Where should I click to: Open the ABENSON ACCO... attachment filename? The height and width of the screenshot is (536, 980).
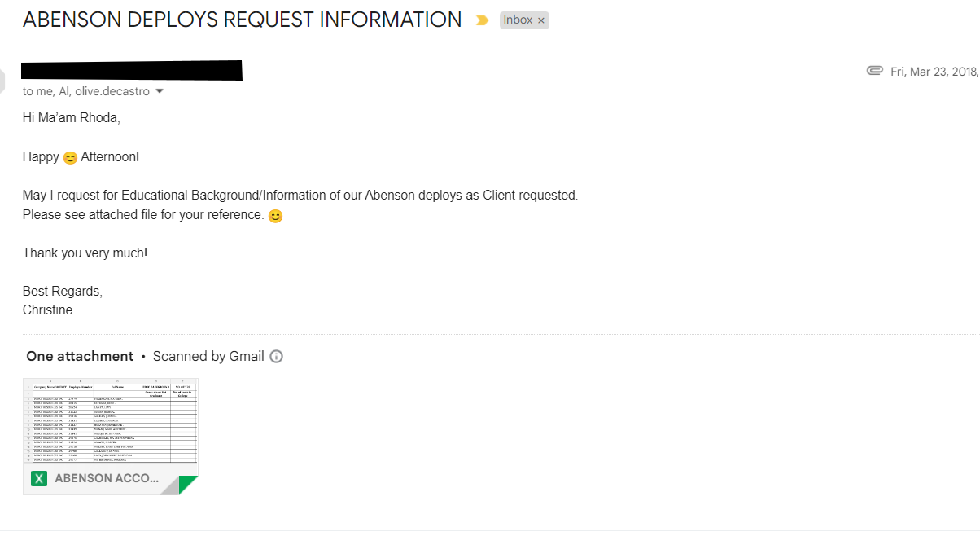click(x=107, y=479)
